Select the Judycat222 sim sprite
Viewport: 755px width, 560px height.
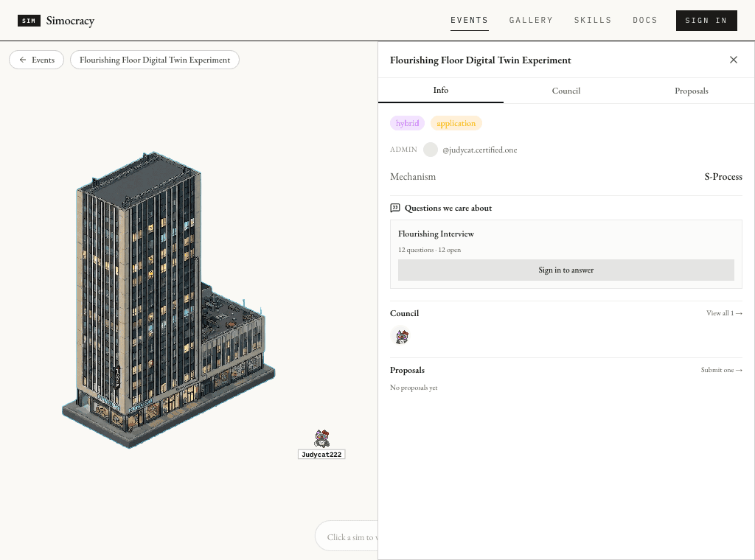(x=321, y=438)
